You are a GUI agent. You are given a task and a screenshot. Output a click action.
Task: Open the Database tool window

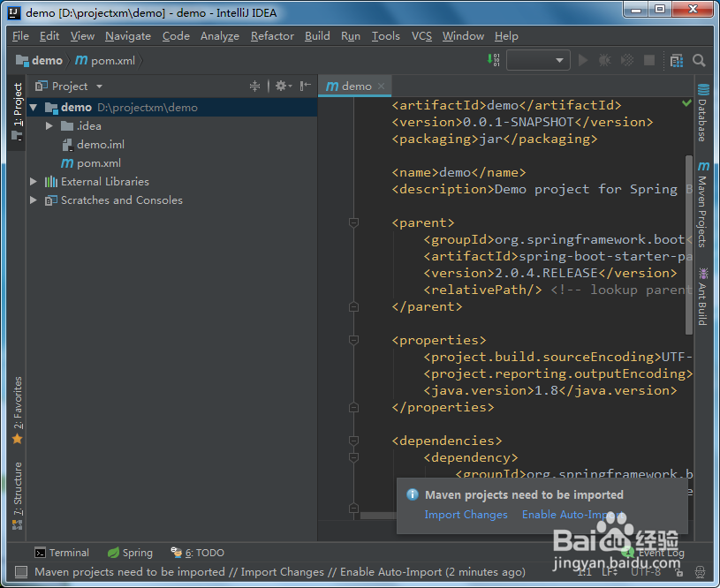pyautogui.click(x=702, y=113)
